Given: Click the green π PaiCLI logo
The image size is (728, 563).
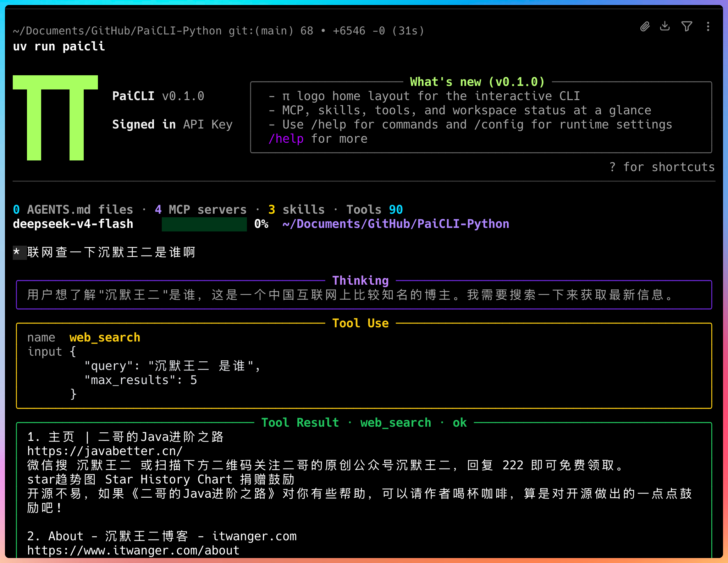Looking at the screenshot, I should tap(55, 117).
